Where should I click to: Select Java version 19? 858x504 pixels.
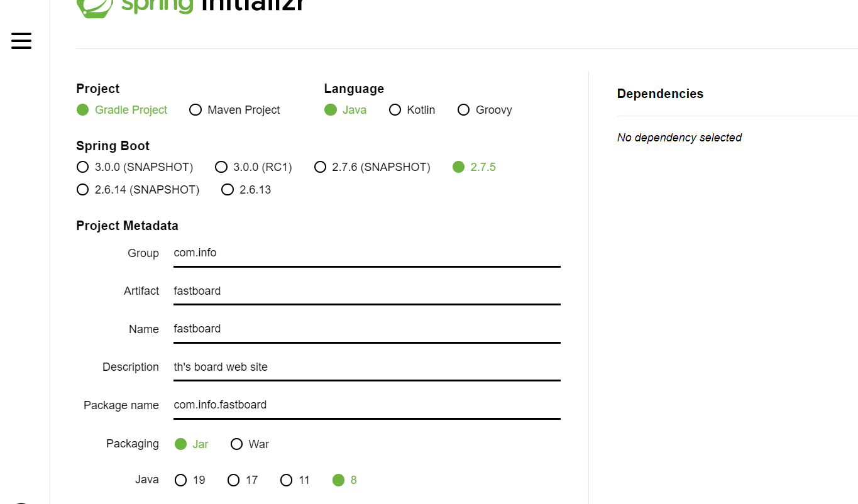[190, 480]
